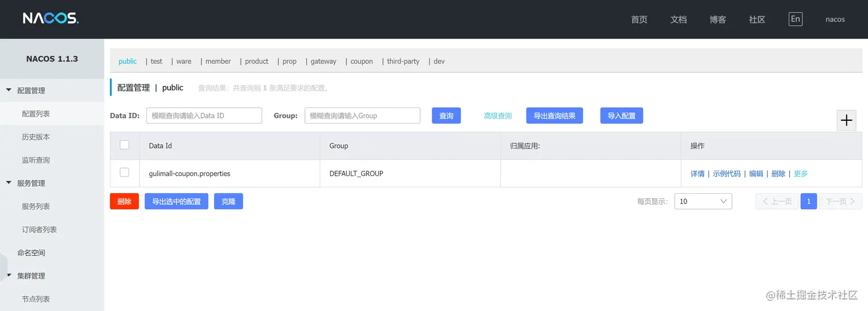Open 命名空间 in the sidebar
This screenshot has width=868, height=311.
pos(52,252)
